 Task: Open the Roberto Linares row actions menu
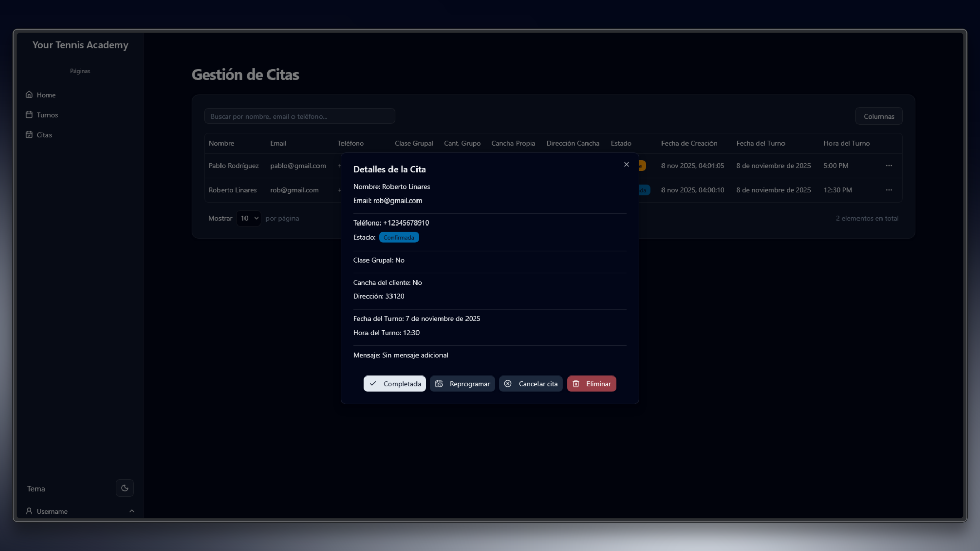tap(889, 190)
